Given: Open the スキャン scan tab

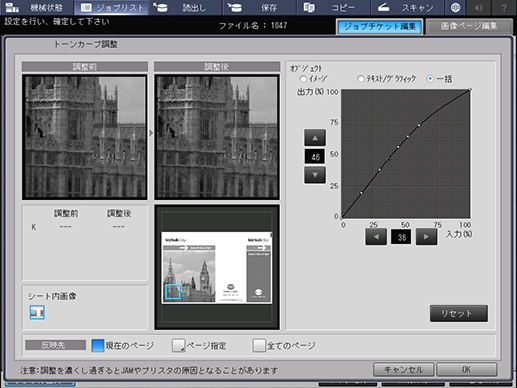Looking at the screenshot, I should tap(407, 7).
